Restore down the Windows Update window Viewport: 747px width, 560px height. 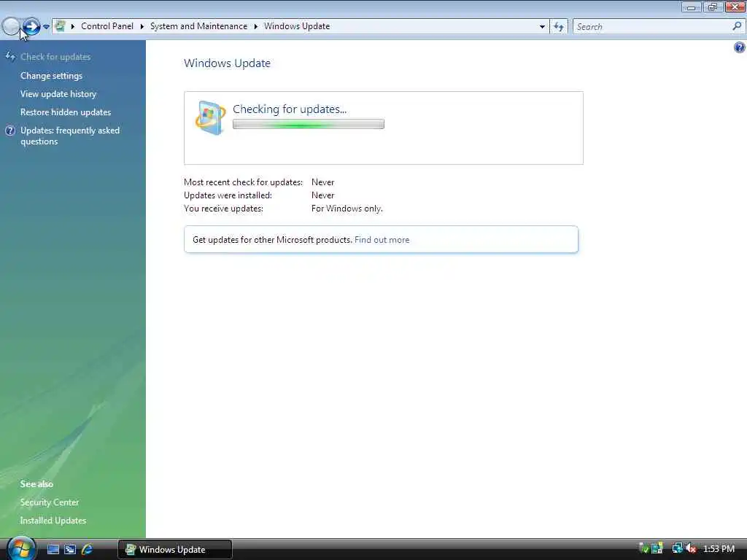click(x=713, y=7)
